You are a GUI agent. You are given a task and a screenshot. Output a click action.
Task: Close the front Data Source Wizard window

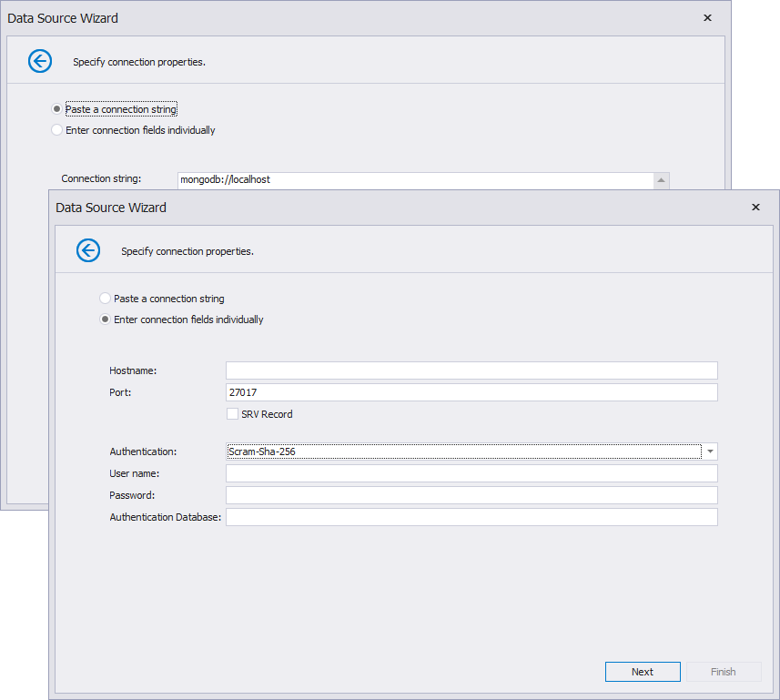(755, 207)
